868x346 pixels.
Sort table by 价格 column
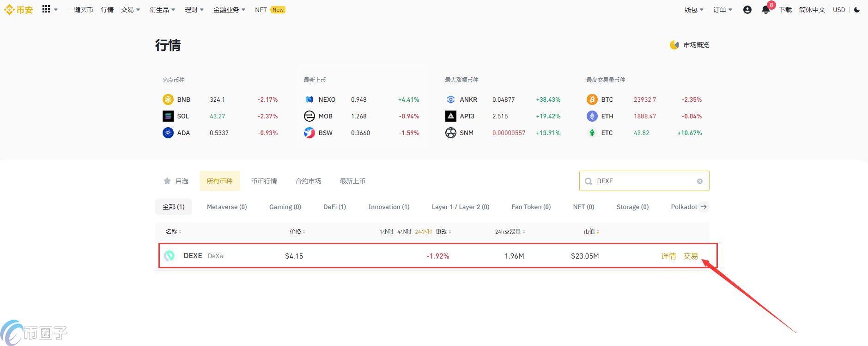pyautogui.click(x=297, y=232)
